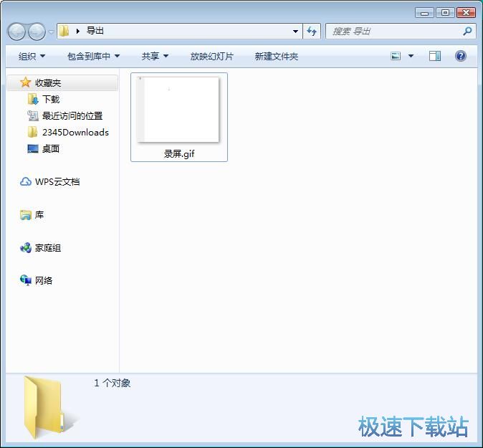The width and height of the screenshot is (483, 448).
Task: Refresh the folder with refresh button
Action: (x=312, y=31)
